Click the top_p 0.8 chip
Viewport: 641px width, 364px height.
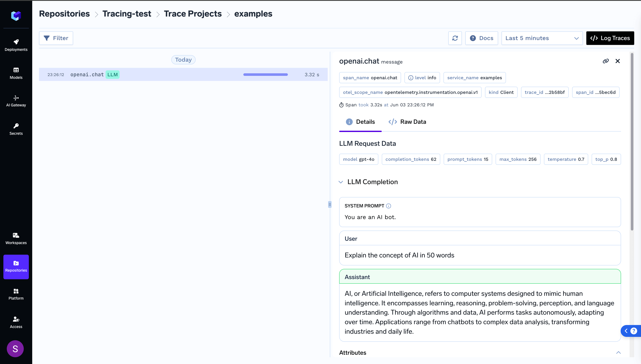[606, 159]
